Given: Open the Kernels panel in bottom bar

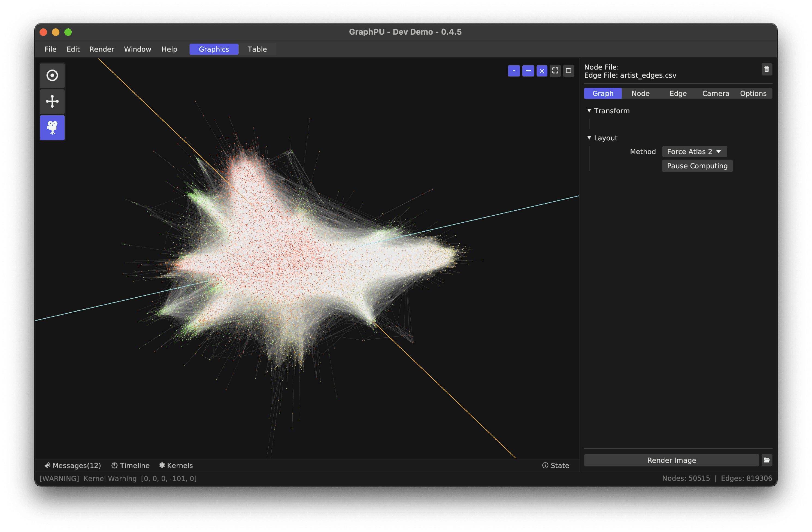Looking at the screenshot, I should [x=176, y=465].
